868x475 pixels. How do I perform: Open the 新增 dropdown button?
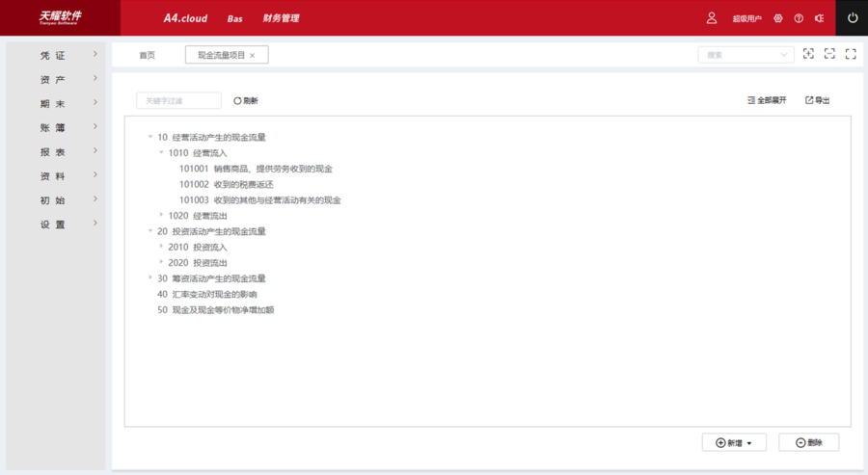click(734, 442)
